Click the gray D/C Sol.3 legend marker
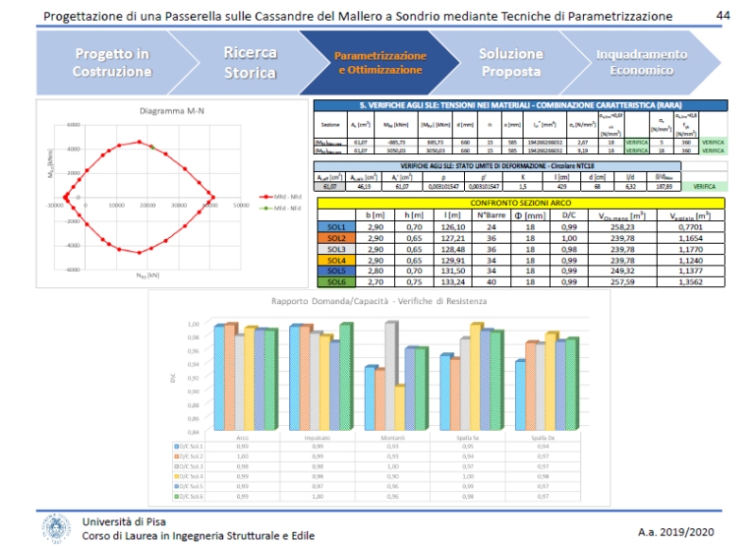Screen dimensions: 756x546 [x=176, y=465]
